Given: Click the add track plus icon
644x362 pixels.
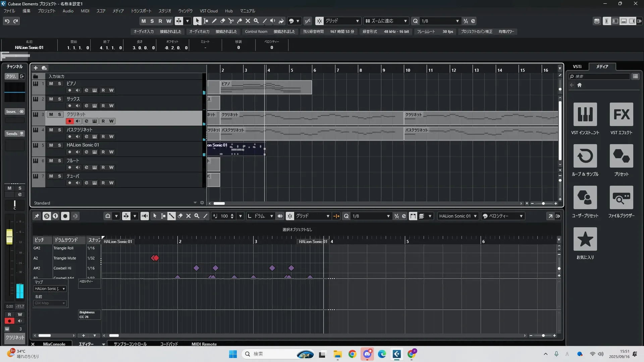Looking at the screenshot, I should click(36, 68).
